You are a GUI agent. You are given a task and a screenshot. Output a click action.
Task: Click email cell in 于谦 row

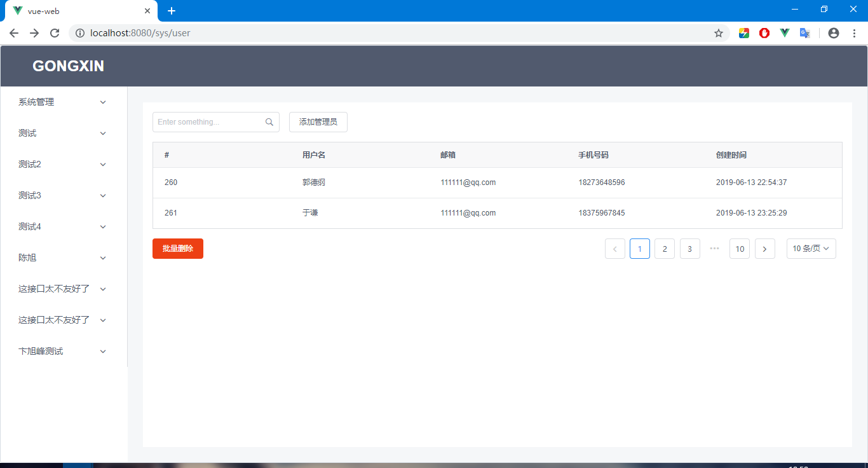coord(468,213)
